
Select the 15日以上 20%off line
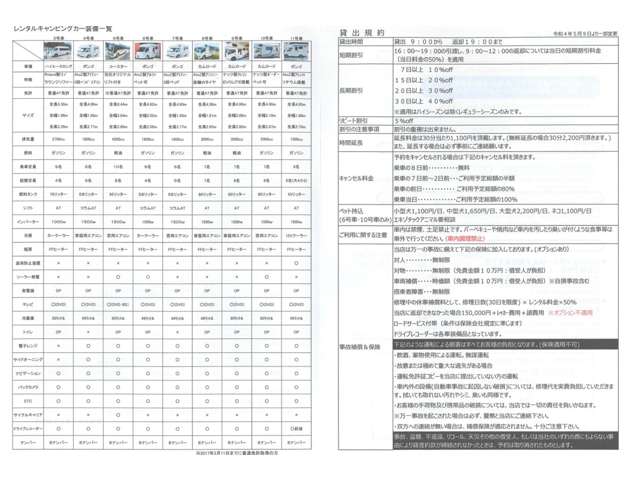coord(424,80)
